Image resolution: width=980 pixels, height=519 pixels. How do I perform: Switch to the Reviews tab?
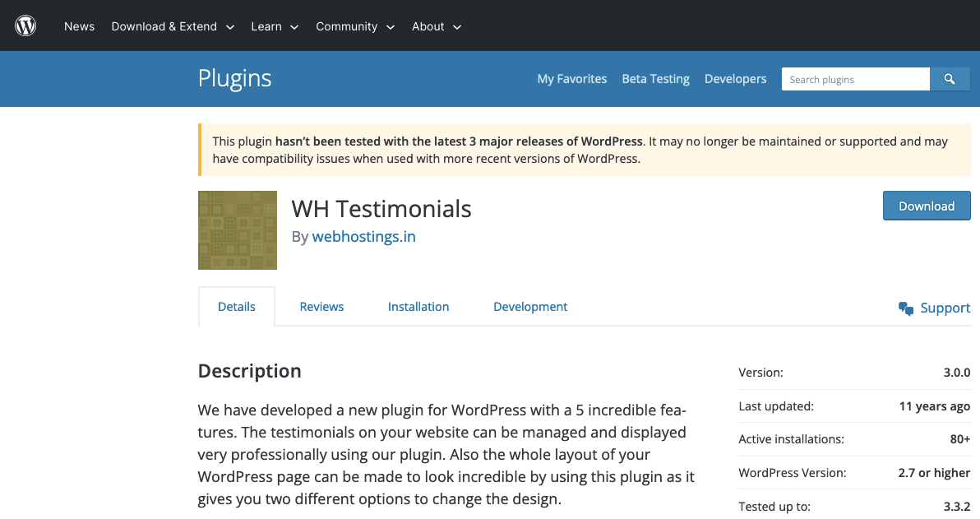[321, 307]
